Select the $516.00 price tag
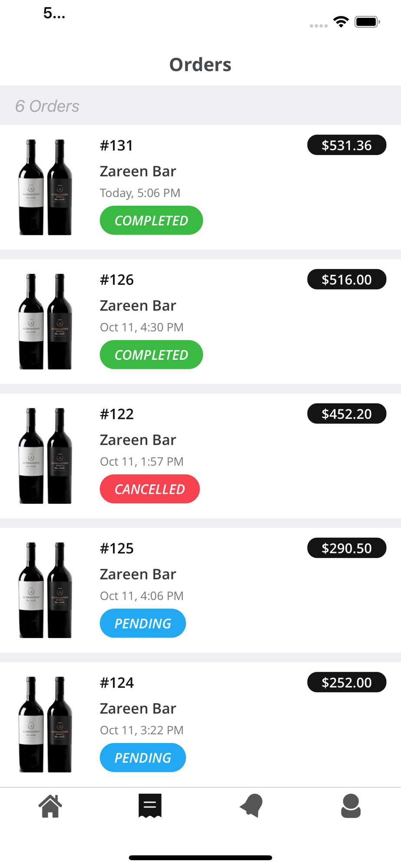401x868 pixels. (x=346, y=279)
